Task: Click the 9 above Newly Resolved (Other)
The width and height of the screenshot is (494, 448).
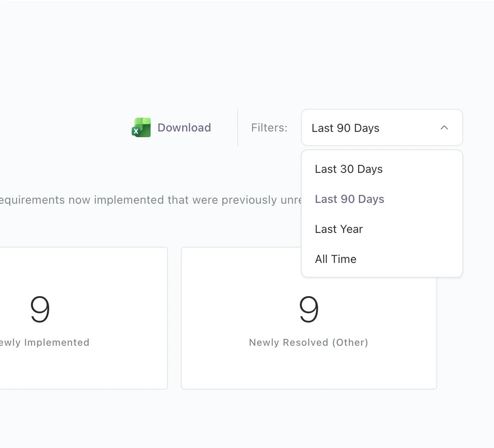Action: click(309, 309)
